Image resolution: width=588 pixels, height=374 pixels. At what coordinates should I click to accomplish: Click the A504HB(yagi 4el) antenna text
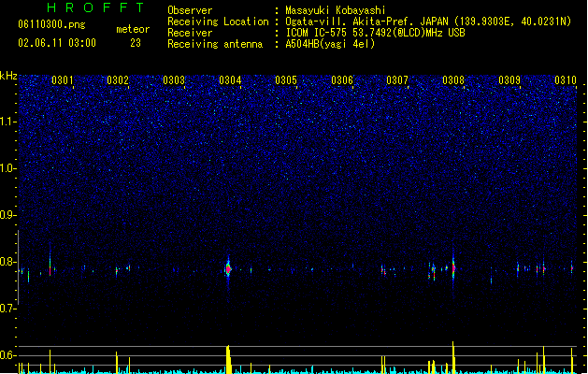(330, 44)
